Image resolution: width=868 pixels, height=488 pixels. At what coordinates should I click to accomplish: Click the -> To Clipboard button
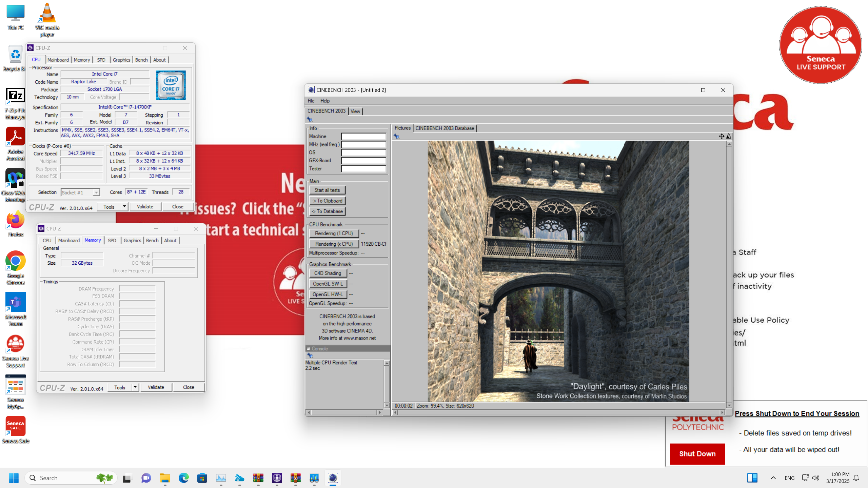tap(327, 201)
